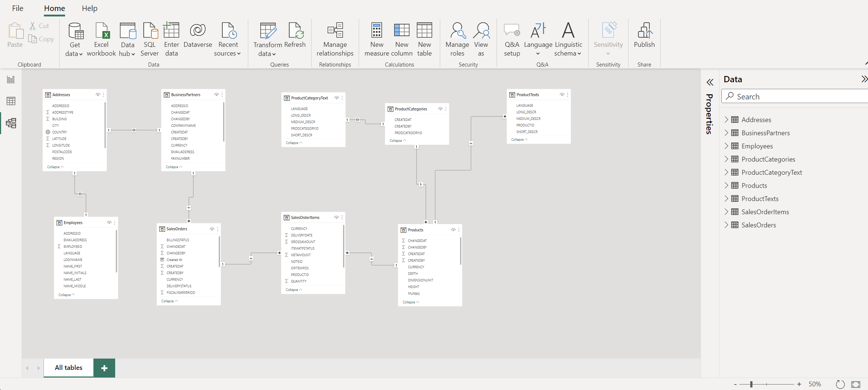Click the Data pane search box

(x=793, y=96)
